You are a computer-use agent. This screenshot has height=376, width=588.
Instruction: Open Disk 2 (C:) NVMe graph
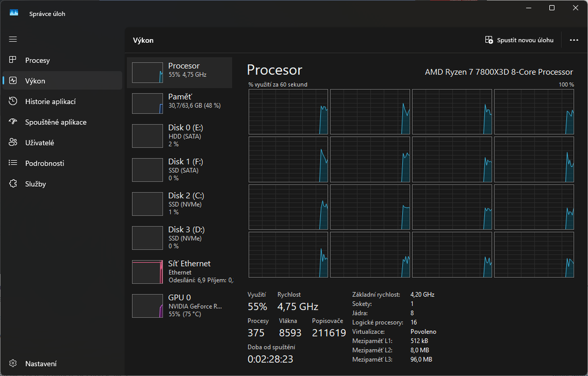coord(179,203)
